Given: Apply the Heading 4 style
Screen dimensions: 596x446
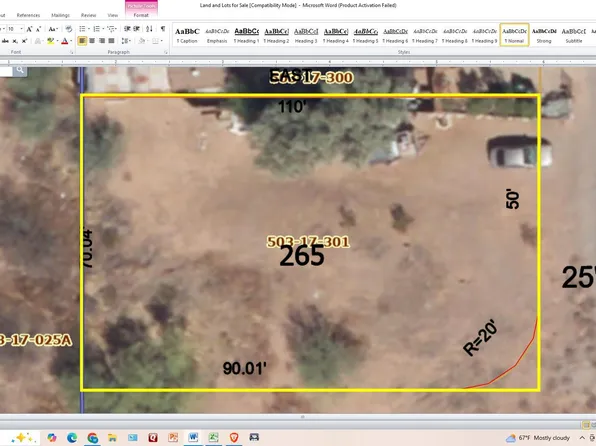Looking at the screenshot, I should click(336, 35).
